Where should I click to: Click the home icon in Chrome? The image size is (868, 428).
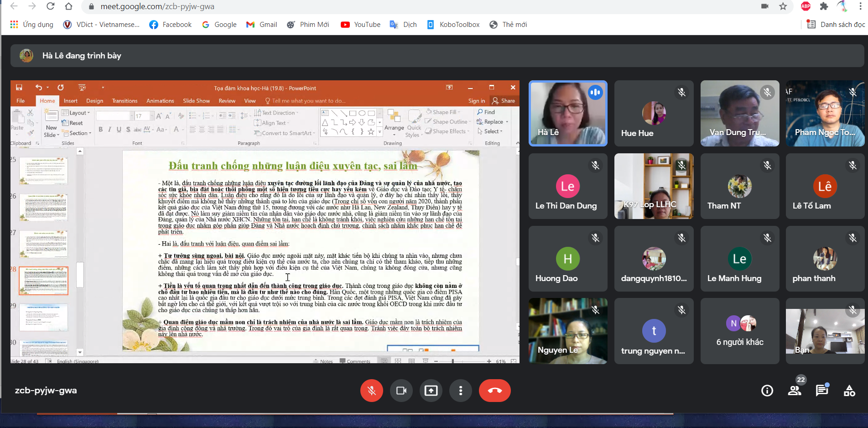coord(68,6)
